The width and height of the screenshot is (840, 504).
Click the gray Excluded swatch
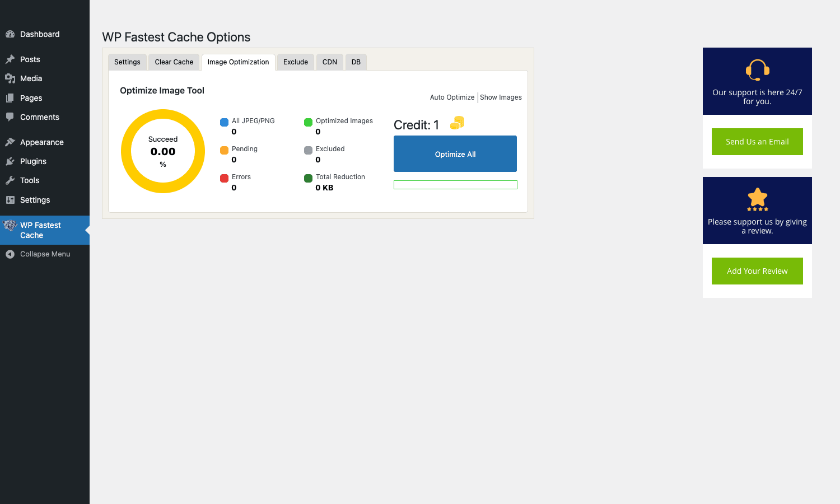308,150
